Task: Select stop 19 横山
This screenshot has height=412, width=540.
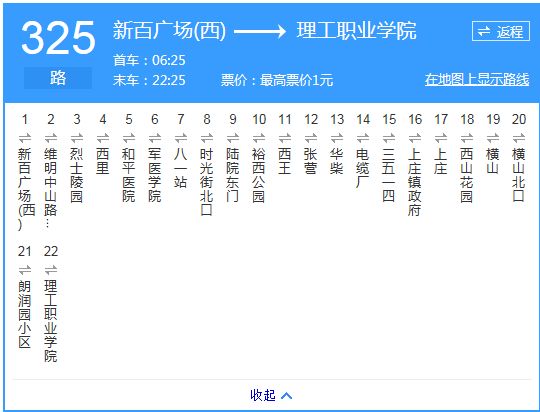Action: click(493, 161)
